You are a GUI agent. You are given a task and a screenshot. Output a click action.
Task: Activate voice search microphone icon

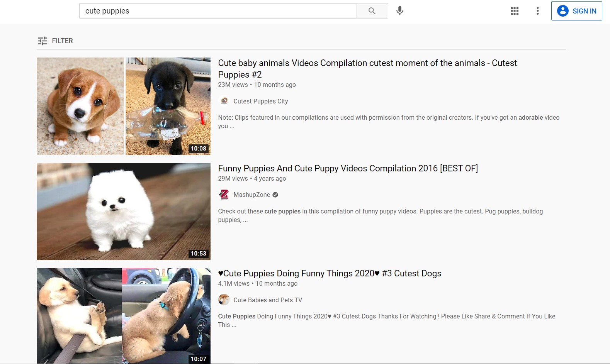pyautogui.click(x=400, y=11)
